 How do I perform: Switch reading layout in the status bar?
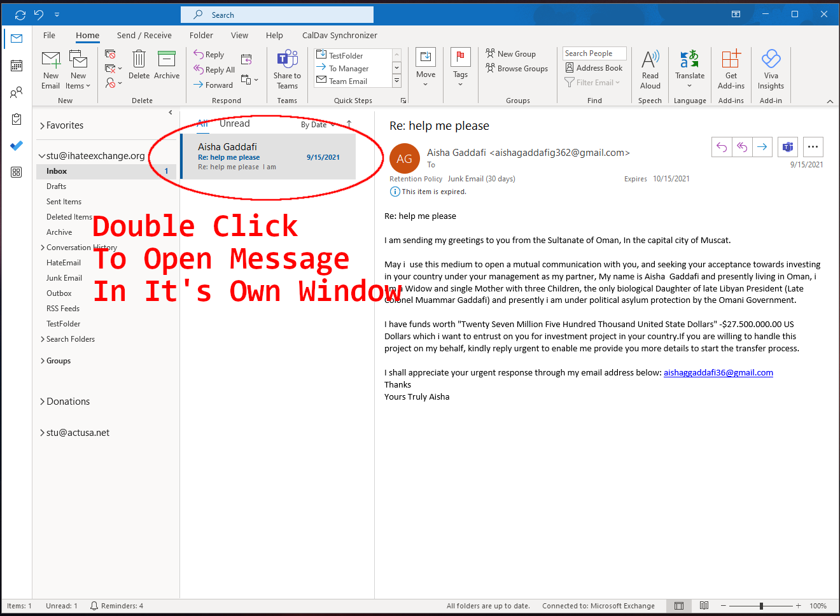704,605
